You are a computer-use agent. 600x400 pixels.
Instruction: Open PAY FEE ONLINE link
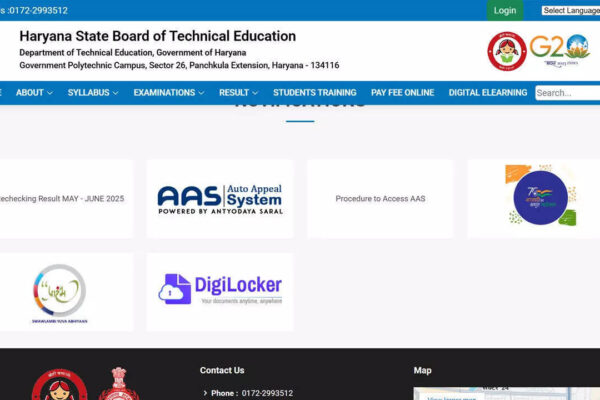click(402, 93)
